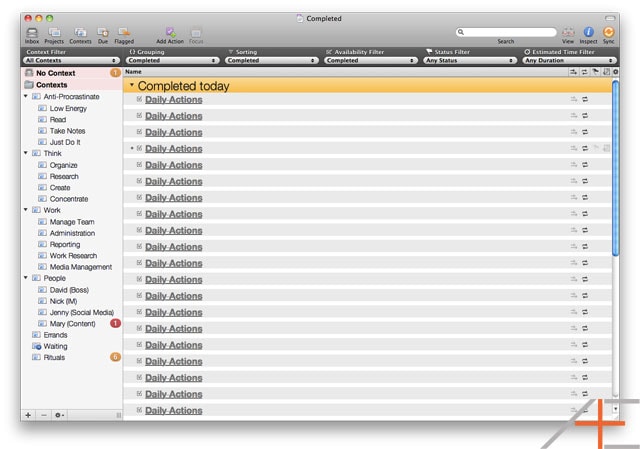Show Due items via toolbar icon
Image resolution: width=640 pixels, height=449 pixels.
(x=103, y=33)
